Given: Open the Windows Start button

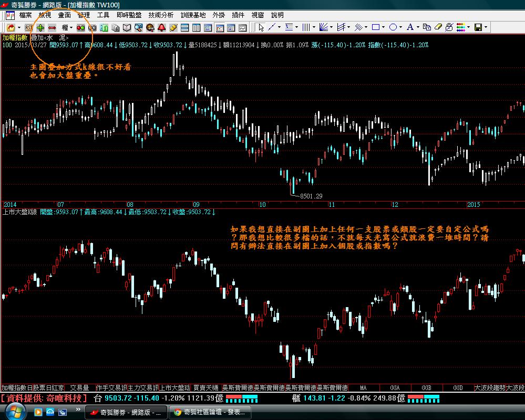Looking at the screenshot, I should [x=13, y=412].
